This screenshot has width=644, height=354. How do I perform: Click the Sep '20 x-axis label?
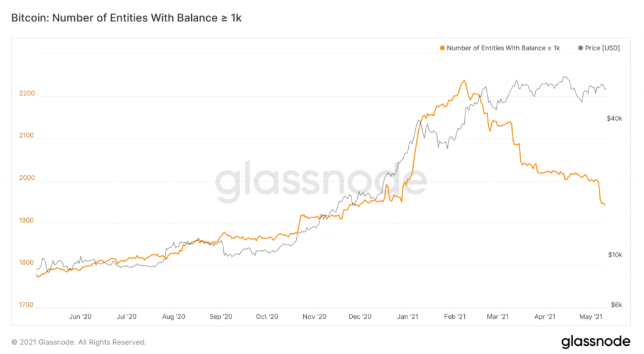[x=221, y=316]
